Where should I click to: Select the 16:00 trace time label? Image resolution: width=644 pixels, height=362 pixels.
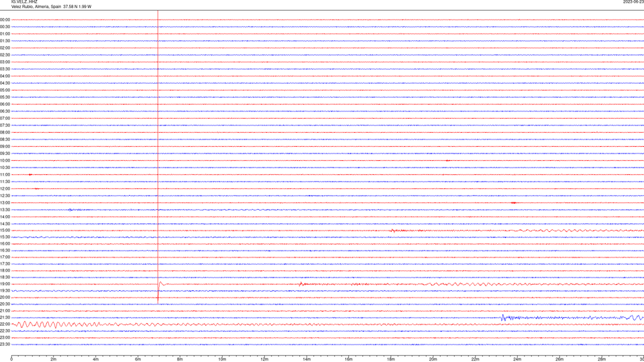pyautogui.click(x=5, y=244)
